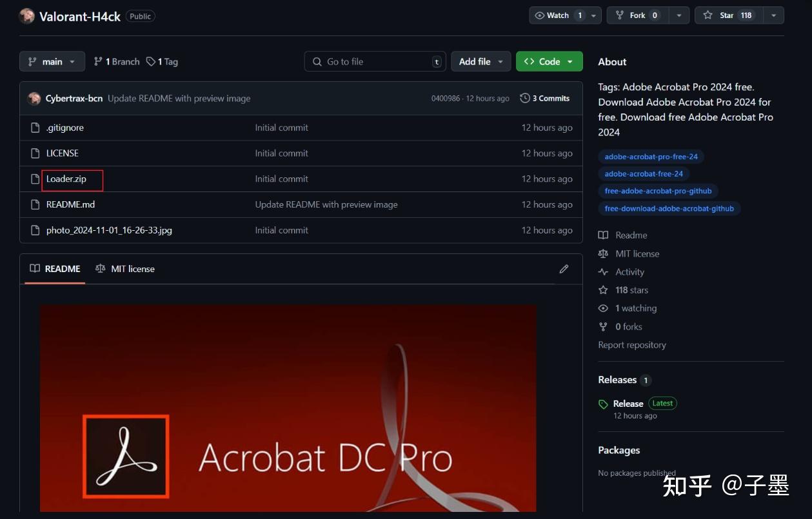Click the pencil edit README icon

click(564, 269)
